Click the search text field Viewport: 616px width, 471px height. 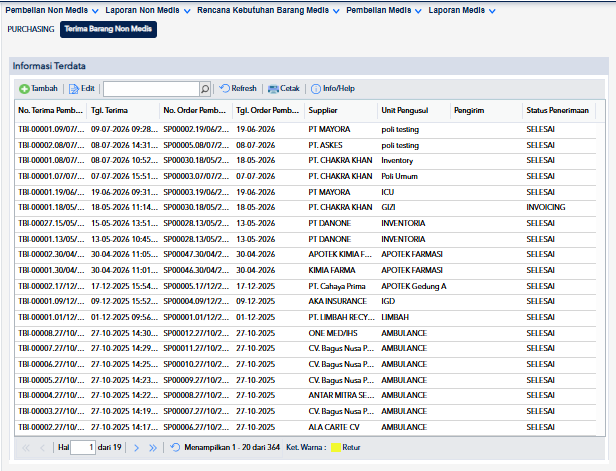click(152, 89)
